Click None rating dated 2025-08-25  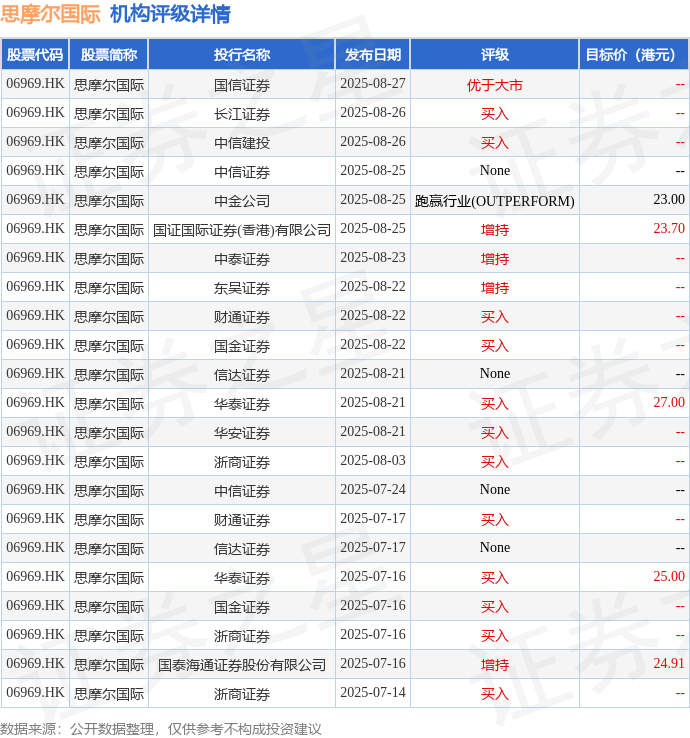pos(495,171)
